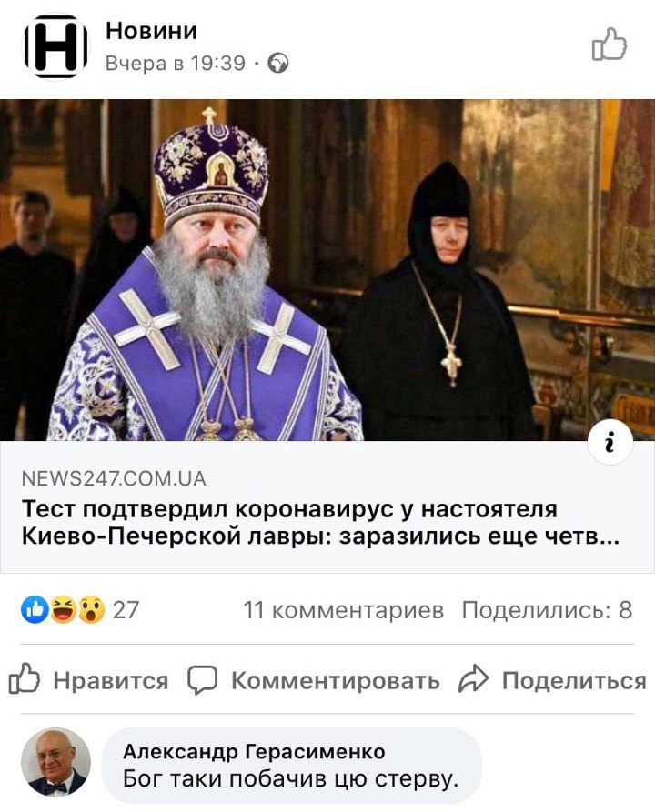The width and height of the screenshot is (655, 812).
Task: Tap the speech bubble comment icon
Action: [x=202, y=679]
